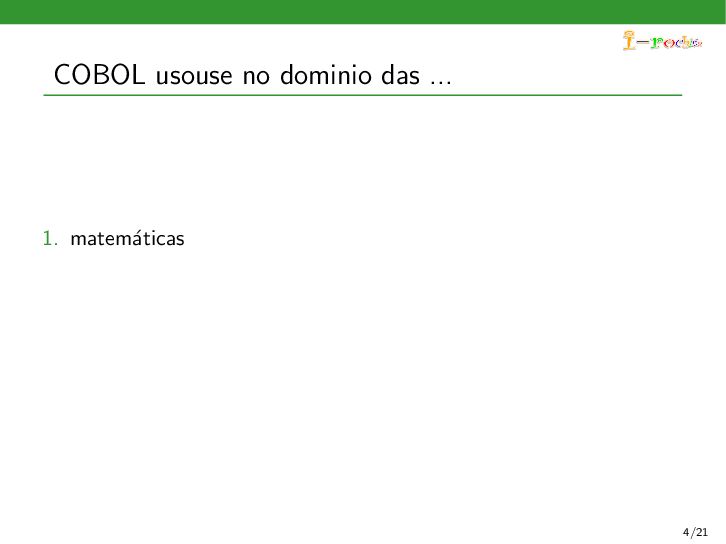
Task: Click the green underline beneath the title
Action: tap(363, 95)
